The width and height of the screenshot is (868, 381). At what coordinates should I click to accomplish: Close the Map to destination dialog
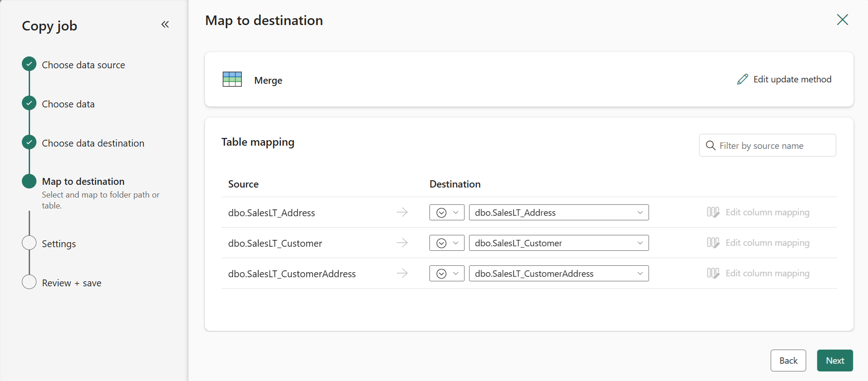tap(842, 20)
